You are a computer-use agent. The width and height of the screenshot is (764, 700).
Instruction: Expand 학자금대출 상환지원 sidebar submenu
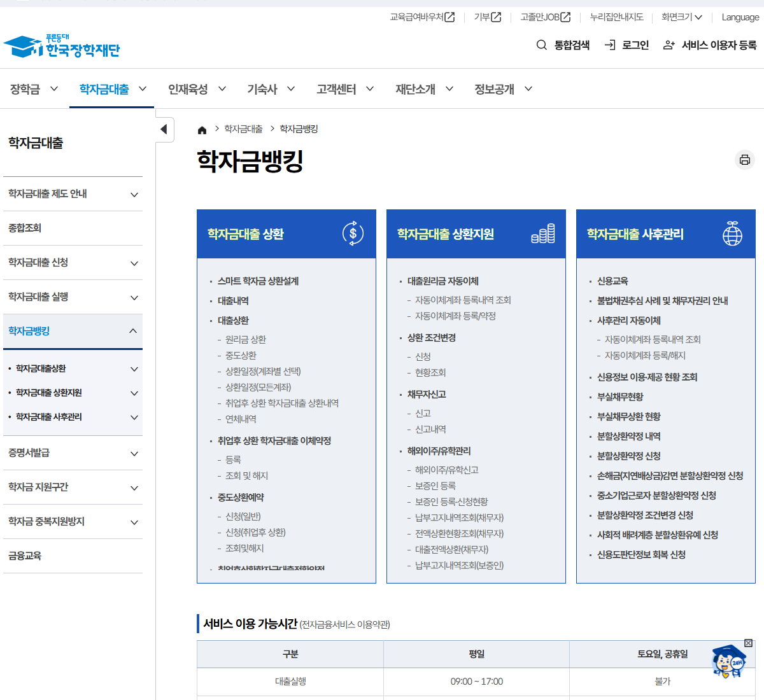pyautogui.click(x=73, y=393)
